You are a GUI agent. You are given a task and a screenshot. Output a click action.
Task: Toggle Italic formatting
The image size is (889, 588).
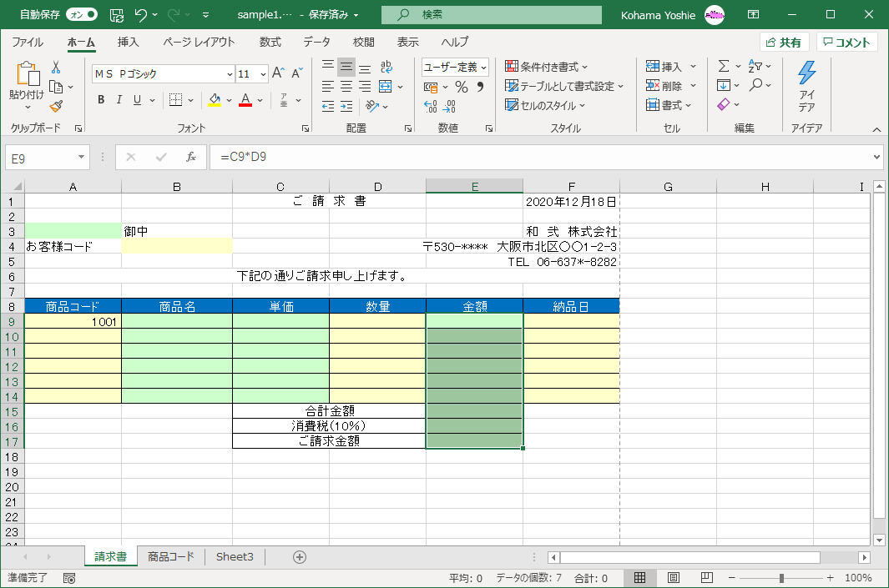click(x=119, y=100)
